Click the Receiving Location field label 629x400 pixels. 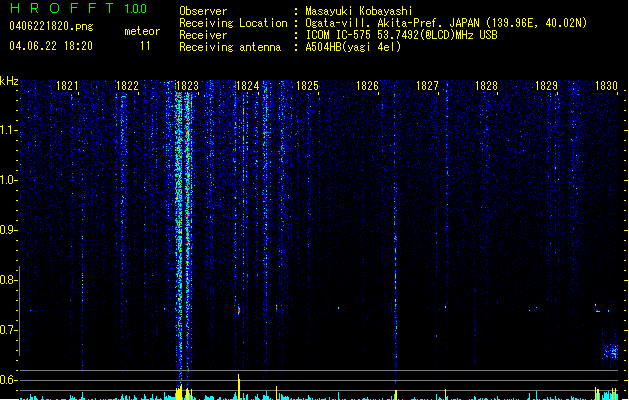tap(233, 23)
